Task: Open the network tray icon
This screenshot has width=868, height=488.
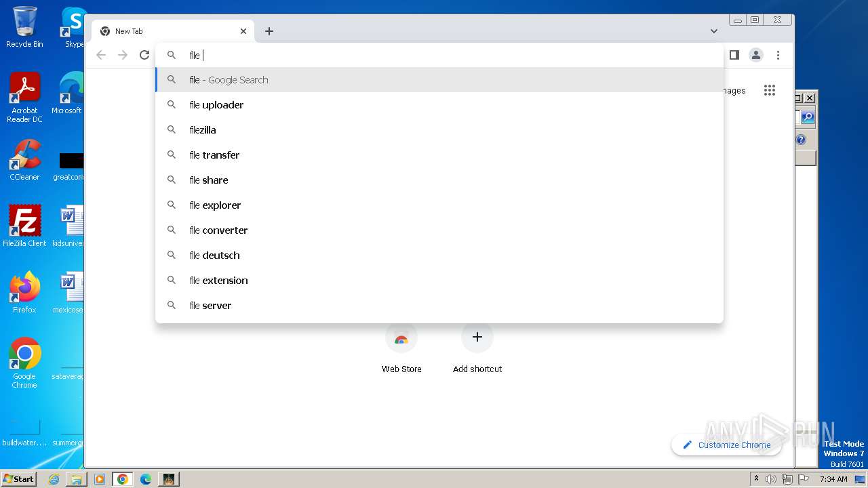Action: [787, 479]
